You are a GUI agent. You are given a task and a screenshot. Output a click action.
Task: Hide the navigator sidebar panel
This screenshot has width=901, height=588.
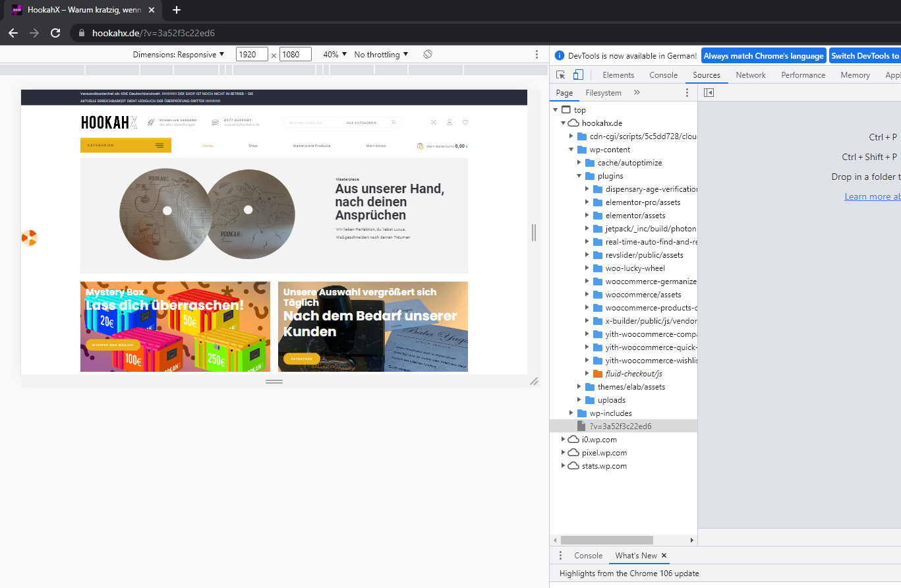tap(709, 93)
